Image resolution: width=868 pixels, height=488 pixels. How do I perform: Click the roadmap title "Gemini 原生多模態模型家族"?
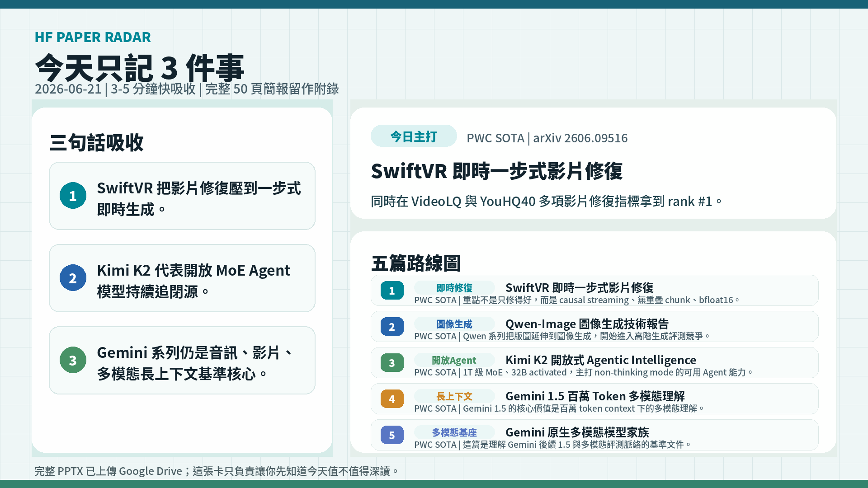(x=577, y=432)
